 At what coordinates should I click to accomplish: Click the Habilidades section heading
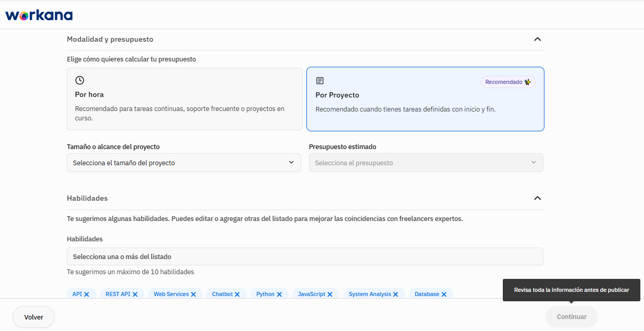(88, 198)
